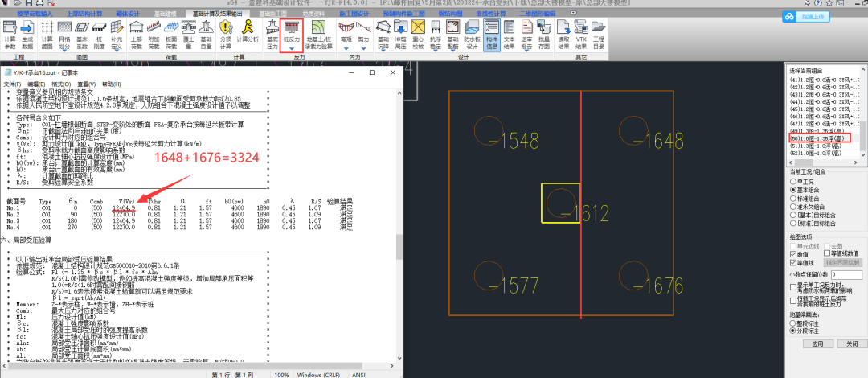This screenshot has width=868, height=378.
Task: Expand the 基础沉降 dropdown arrow
Action: [383, 49]
